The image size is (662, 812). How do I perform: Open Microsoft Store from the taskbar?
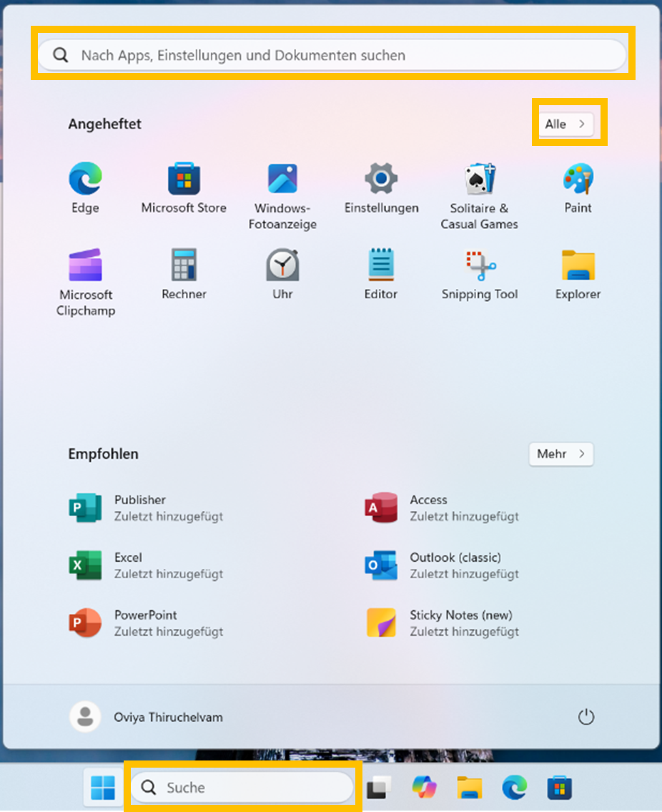tap(560, 788)
